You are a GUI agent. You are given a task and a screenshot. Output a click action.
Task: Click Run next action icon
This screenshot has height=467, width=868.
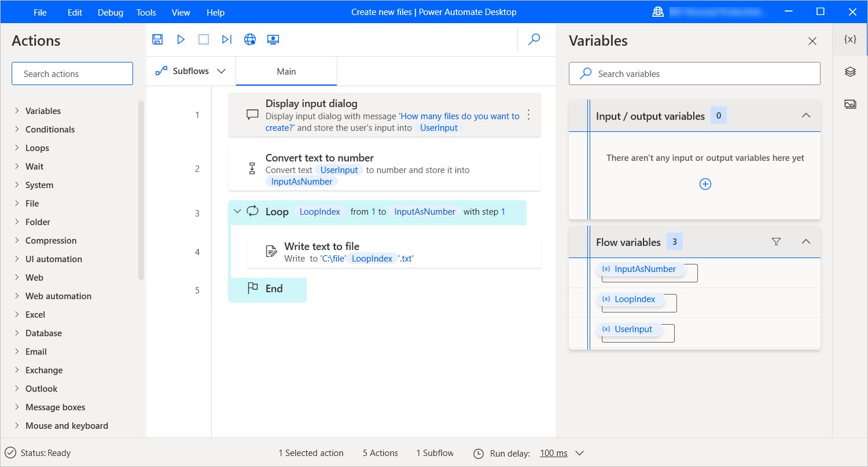click(x=227, y=39)
